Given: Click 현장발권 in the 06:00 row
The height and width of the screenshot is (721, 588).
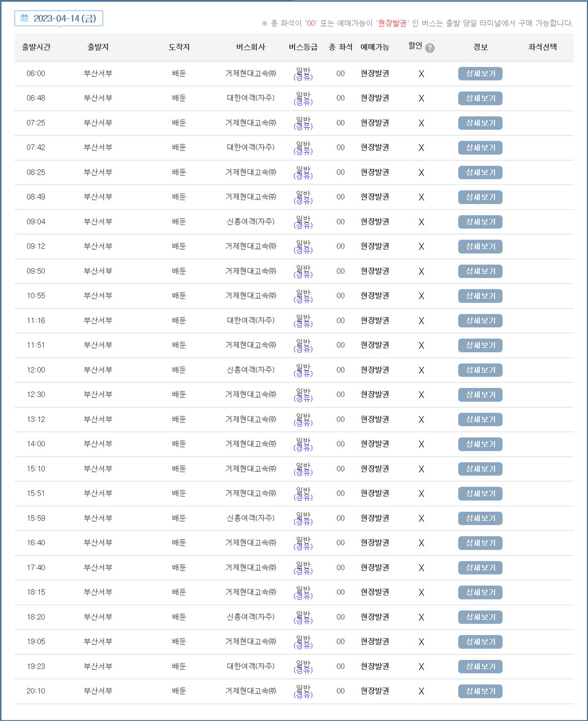Looking at the screenshot, I should pos(375,74).
